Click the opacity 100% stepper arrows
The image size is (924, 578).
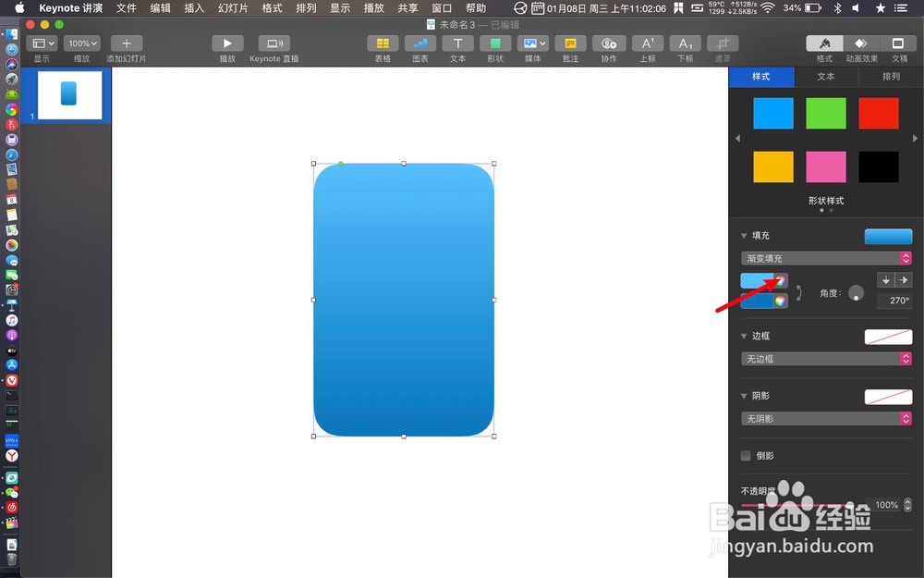(907, 505)
